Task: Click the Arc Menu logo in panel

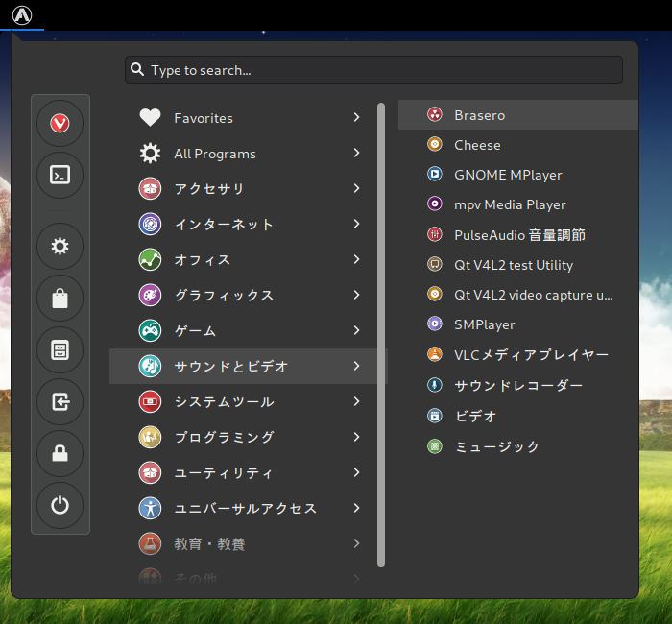Action: click(22, 15)
